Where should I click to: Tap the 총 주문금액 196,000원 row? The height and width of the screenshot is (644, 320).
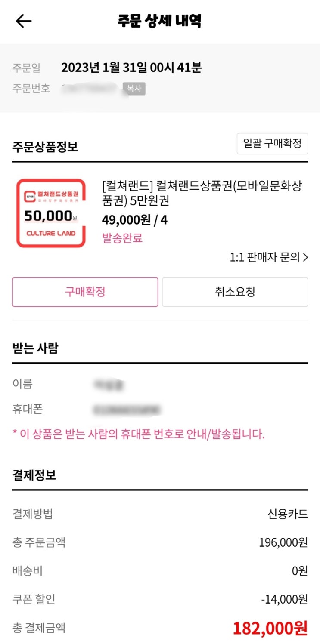click(x=160, y=542)
